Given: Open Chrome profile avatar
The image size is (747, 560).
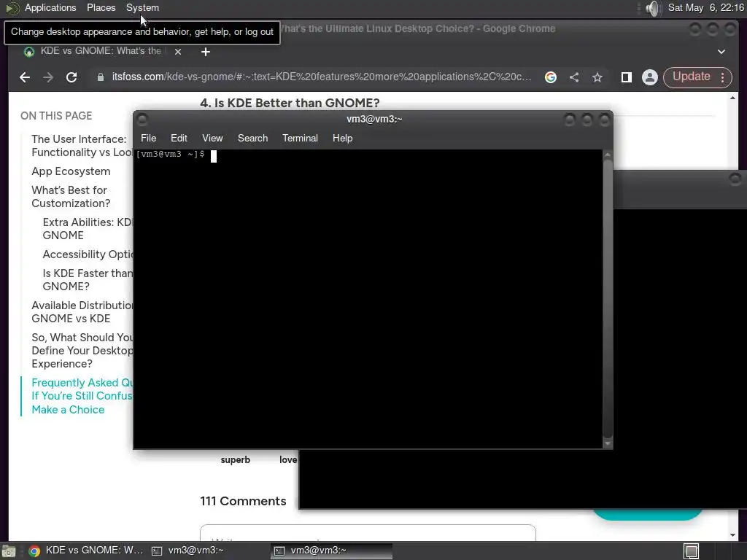Looking at the screenshot, I should coord(649,77).
